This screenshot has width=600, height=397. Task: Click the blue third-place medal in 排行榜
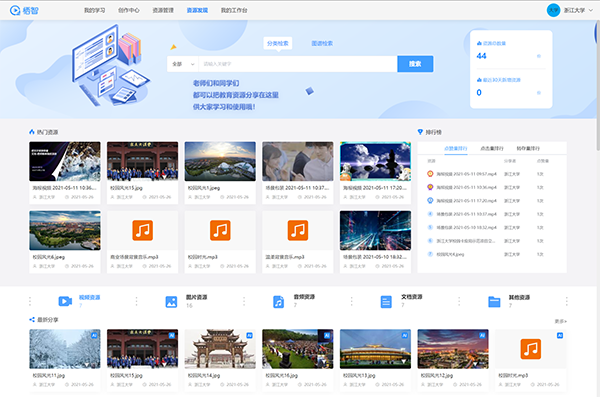point(430,200)
